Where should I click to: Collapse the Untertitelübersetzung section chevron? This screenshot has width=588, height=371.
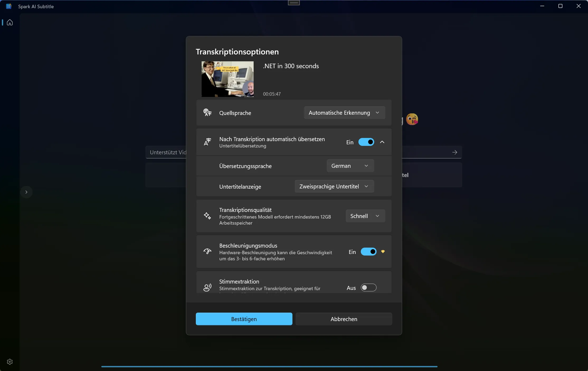(382, 142)
